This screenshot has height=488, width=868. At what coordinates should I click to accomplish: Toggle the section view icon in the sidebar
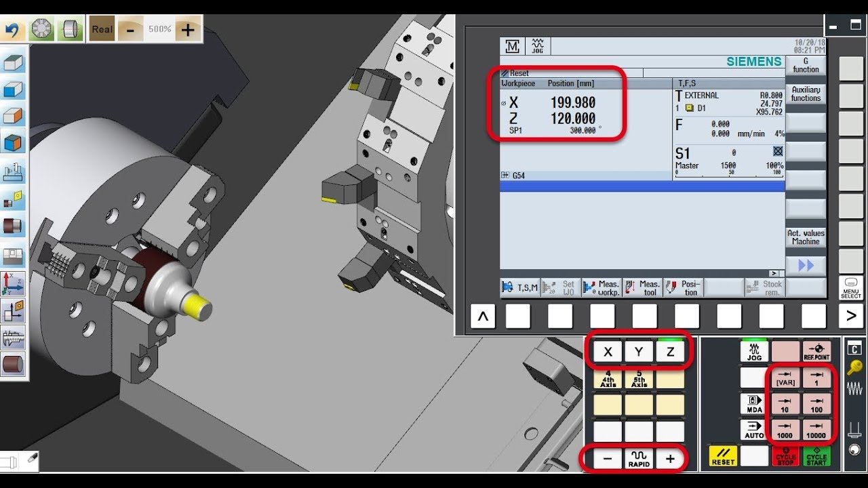14,257
